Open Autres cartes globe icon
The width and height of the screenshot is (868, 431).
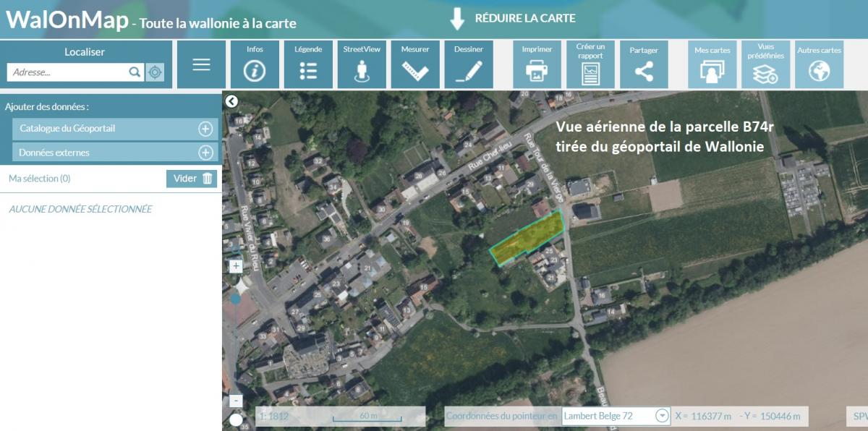pos(819,64)
